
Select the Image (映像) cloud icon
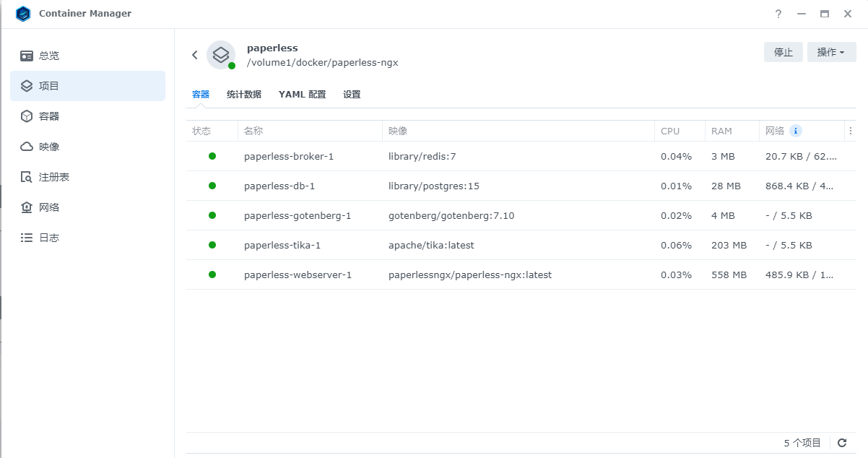[x=27, y=147]
